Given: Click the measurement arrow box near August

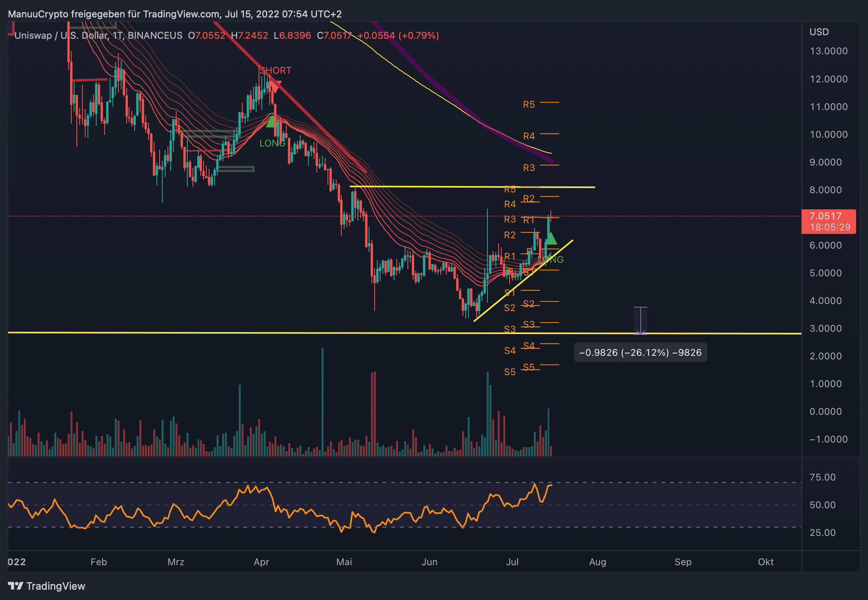Looking at the screenshot, I should (x=640, y=321).
